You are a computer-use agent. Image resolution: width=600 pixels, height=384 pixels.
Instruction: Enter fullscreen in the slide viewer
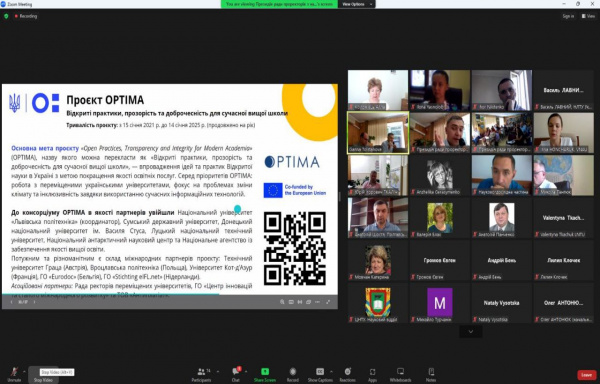[x=328, y=302]
